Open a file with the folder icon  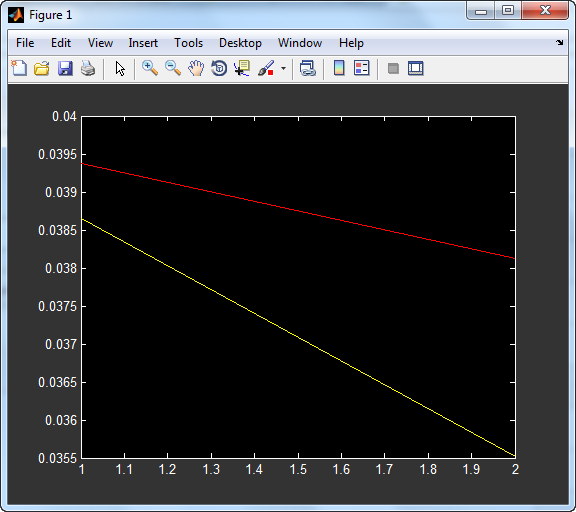(42, 68)
